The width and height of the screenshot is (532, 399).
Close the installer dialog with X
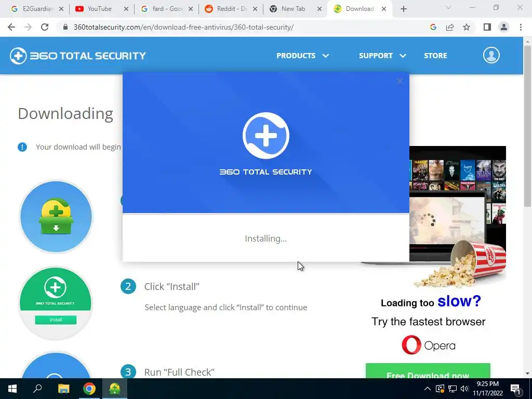coord(400,81)
